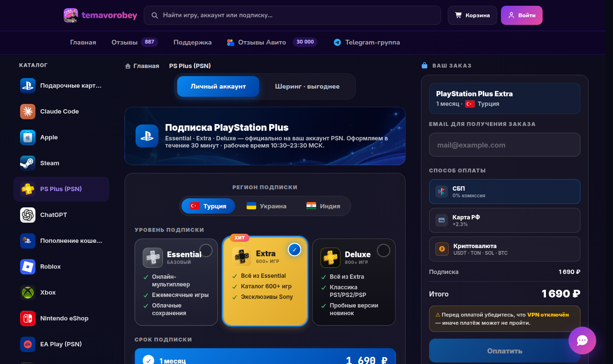This screenshot has width=613, height=364.
Task: Open the Roblox catalog icon
Action: point(28,267)
